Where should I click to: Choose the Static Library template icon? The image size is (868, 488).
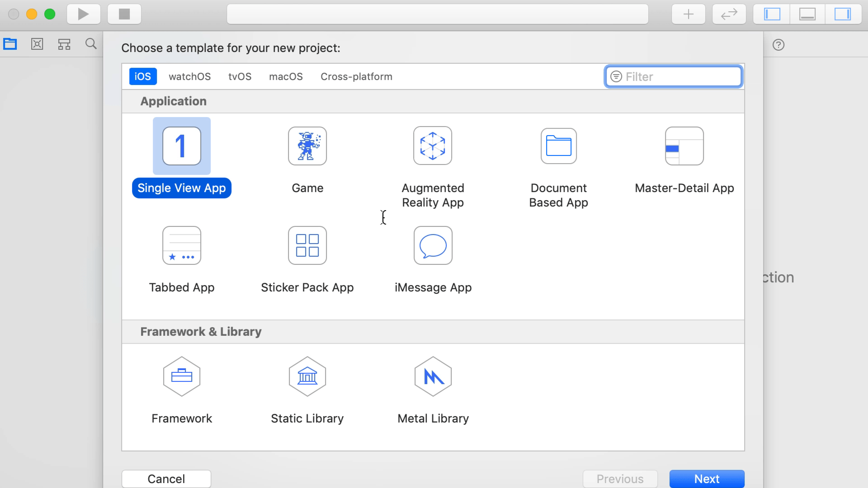click(307, 376)
